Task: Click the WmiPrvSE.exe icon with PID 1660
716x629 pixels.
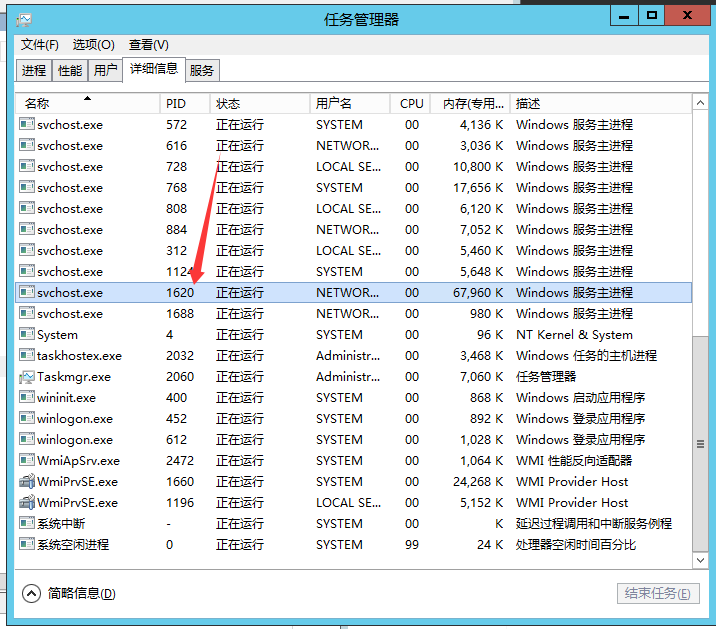Action: tap(27, 482)
